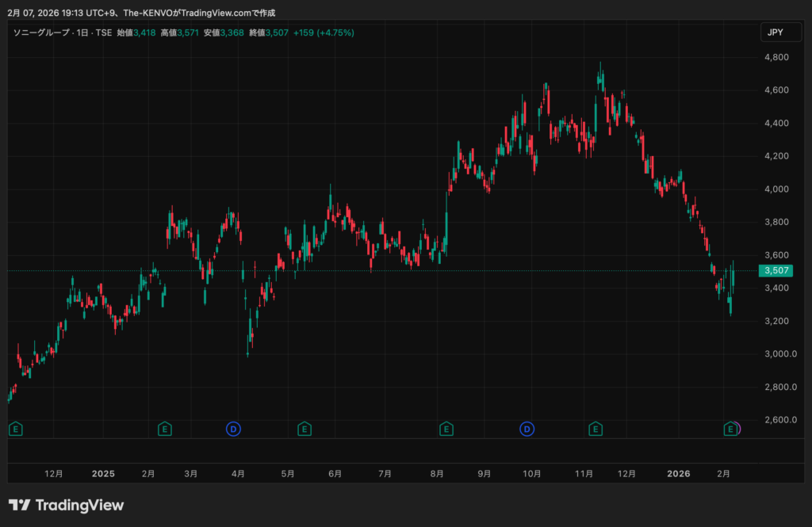Open the latest earnings E marker near 2月 2026
This screenshot has width=812, height=527.
tap(730, 429)
